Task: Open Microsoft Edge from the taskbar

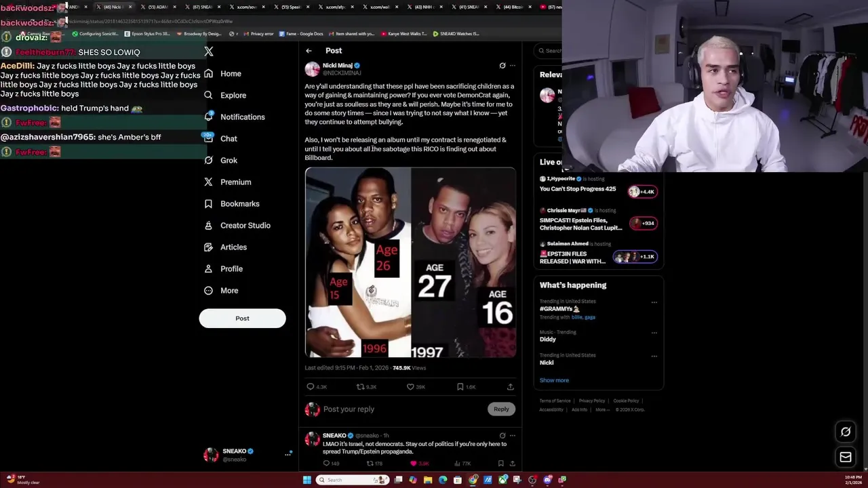Action: click(x=443, y=480)
